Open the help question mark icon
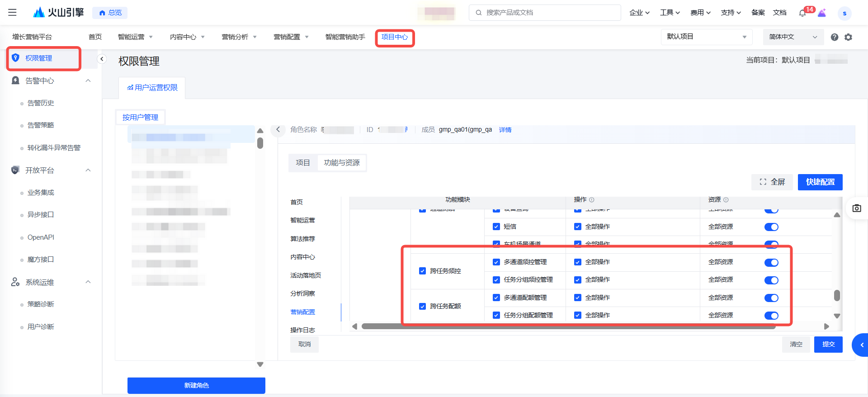This screenshot has width=868, height=397. pos(835,37)
